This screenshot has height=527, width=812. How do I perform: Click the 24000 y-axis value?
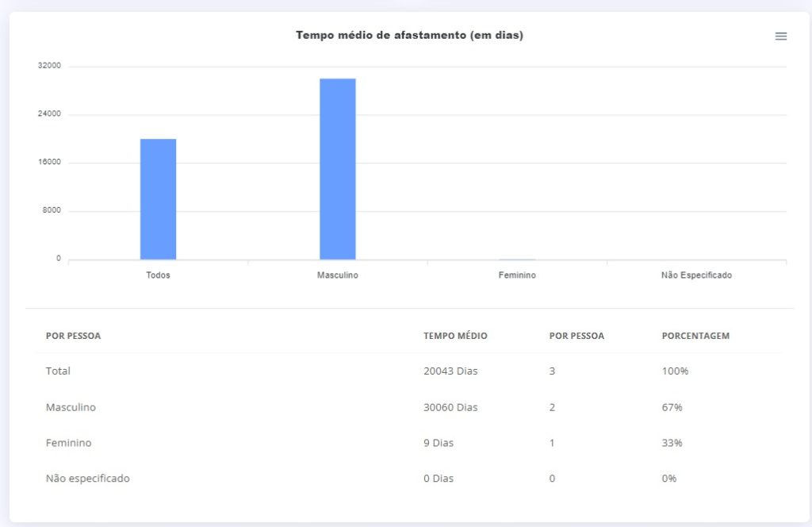tap(49, 114)
